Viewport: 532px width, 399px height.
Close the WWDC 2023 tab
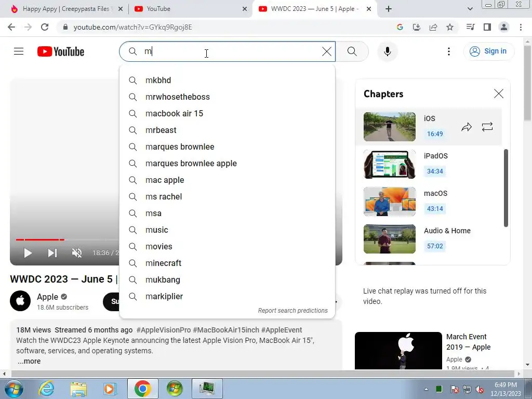coord(369,9)
